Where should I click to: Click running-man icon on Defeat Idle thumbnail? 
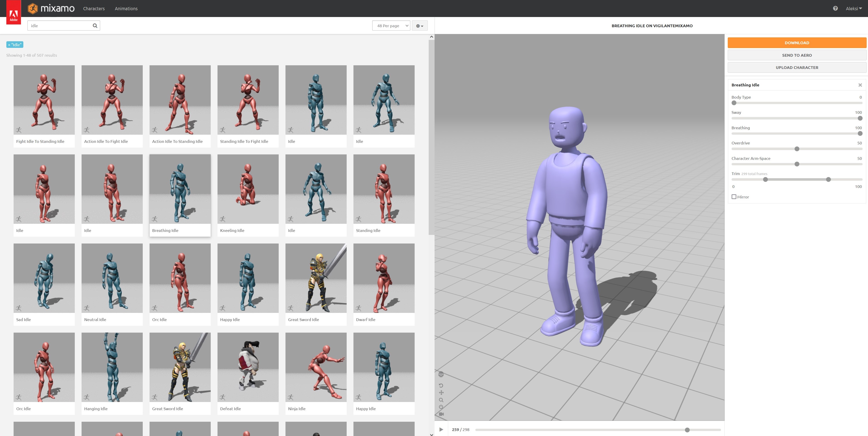click(x=222, y=397)
